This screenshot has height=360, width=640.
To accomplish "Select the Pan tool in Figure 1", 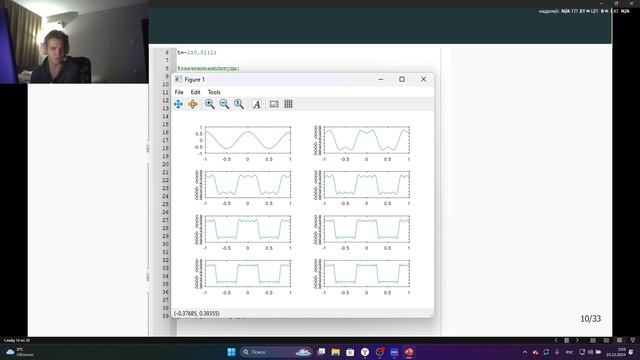I will [x=178, y=104].
